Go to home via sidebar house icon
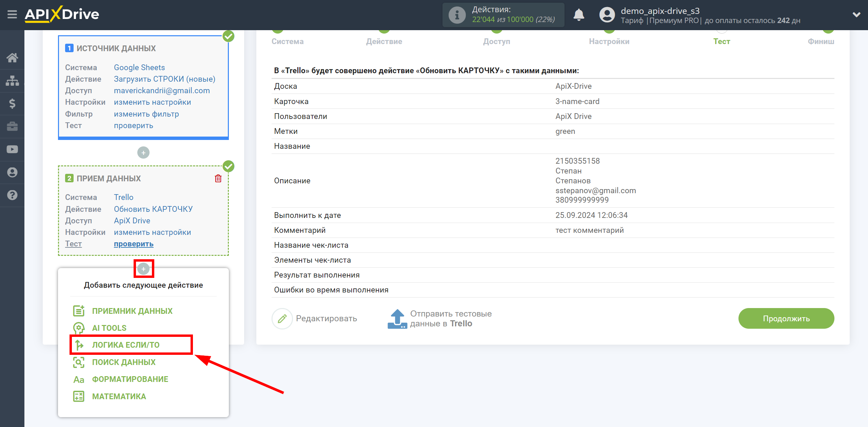Screen dimensions: 868x427 coord(12,58)
